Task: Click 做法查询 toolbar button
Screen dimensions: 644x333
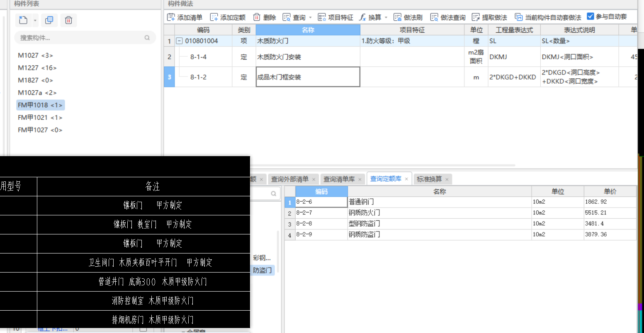Action: click(448, 17)
